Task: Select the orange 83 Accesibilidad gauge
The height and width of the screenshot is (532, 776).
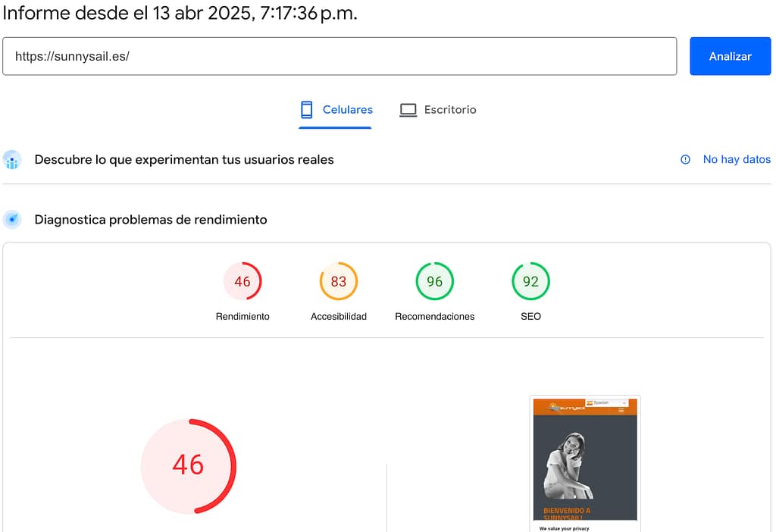Action: pyautogui.click(x=339, y=282)
